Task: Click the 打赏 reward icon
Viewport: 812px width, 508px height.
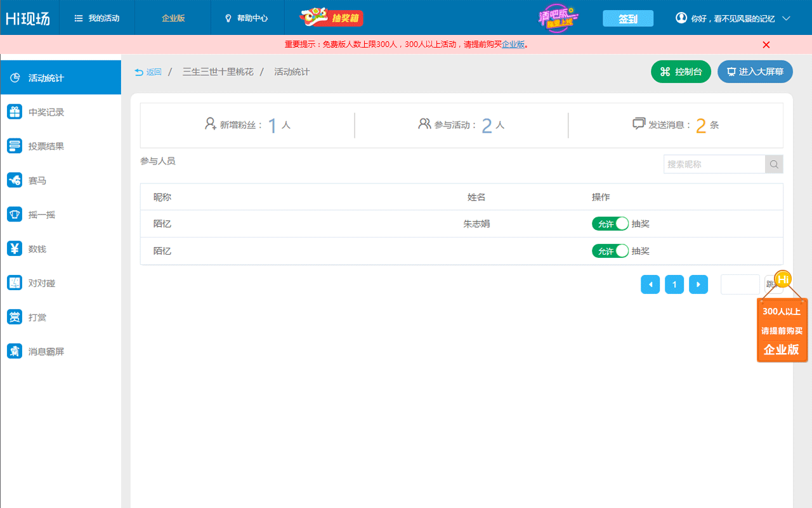Action: [x=15, y=317]
